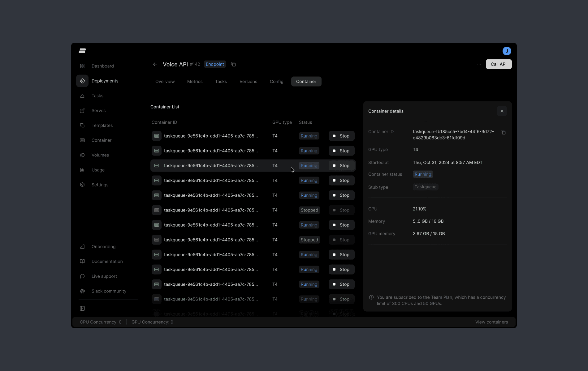Screen dimensions: 588x371
Task: Click the info icon beside the Team Plan notice
Action: click(x=371, y=297)
